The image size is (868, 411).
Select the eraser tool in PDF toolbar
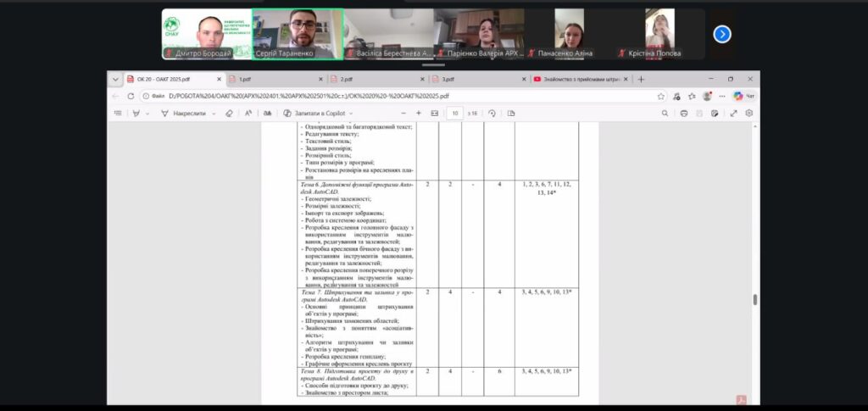(x=229, y=113)
